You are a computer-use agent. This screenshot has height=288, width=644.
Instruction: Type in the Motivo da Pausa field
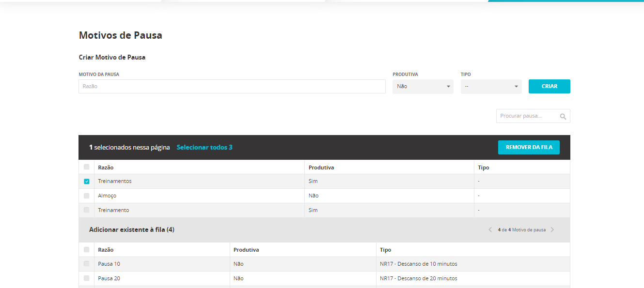[232, 87]
